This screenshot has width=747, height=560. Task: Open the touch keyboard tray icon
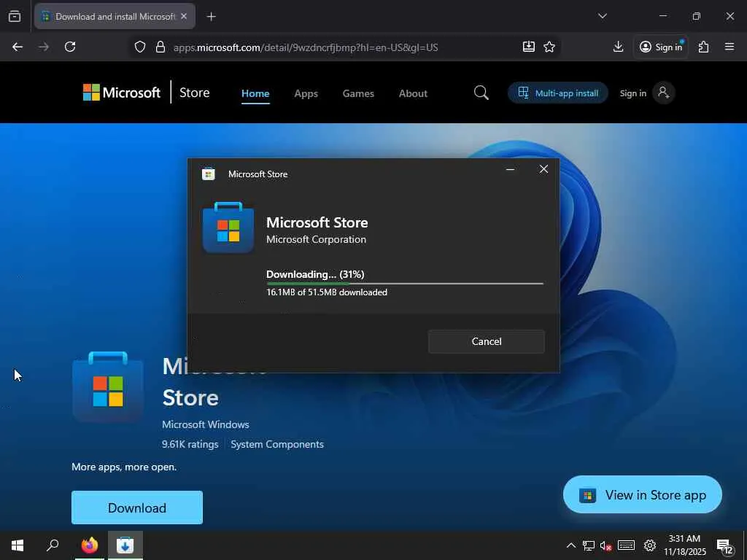pyautogui.click(x=626, y=545)
